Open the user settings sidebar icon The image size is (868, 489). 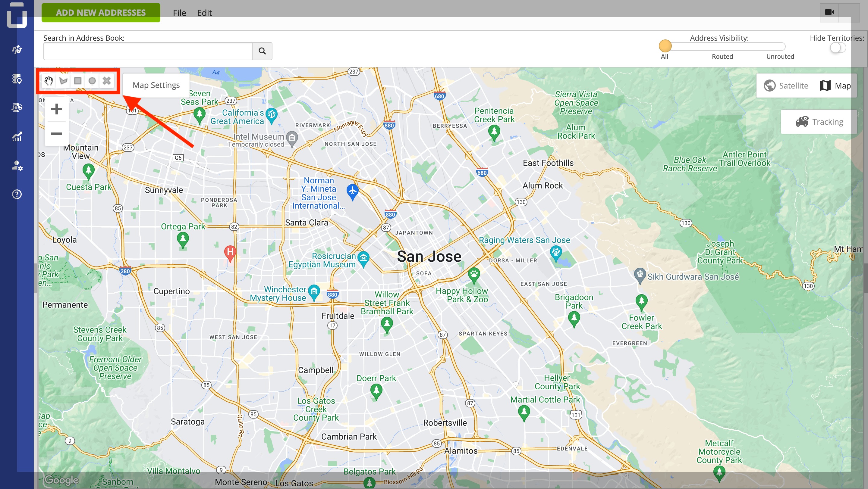[x=17, y=165]
